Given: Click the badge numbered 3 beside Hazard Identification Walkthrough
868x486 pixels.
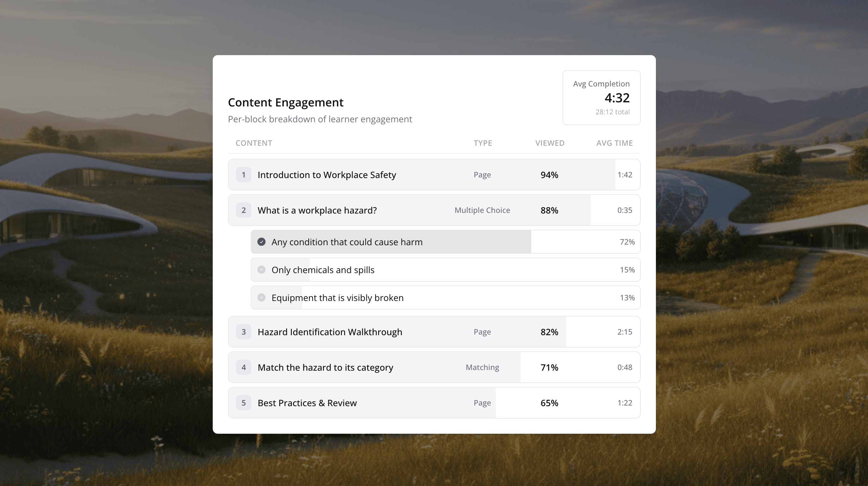Looking at the screenshot, I should coord(243,332).
